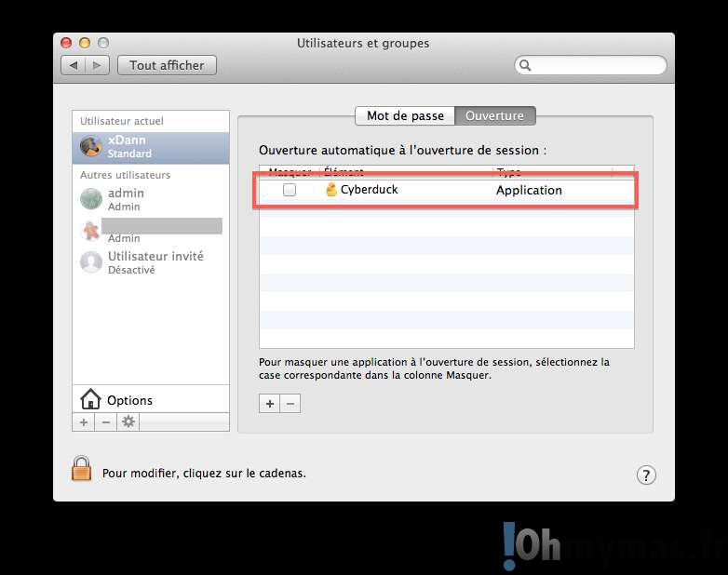Remove login item with minus button
The width and height of the screenshot is (728, 575).
[290, 404]
